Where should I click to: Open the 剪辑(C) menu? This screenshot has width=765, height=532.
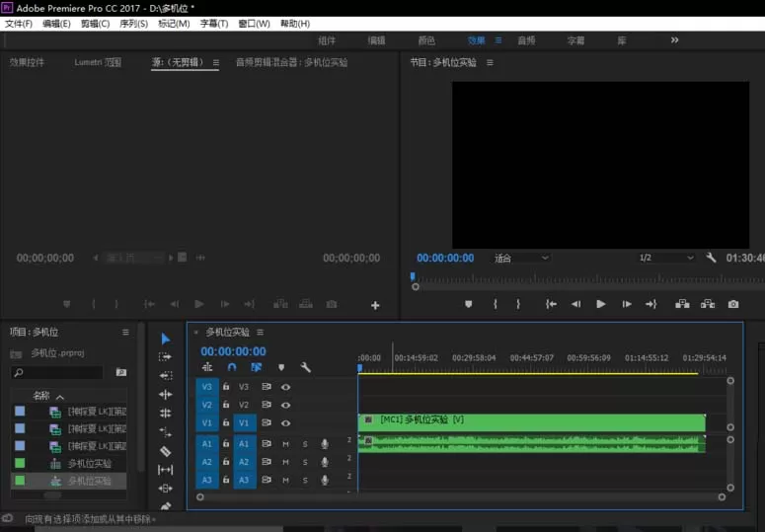pyautogui.click(x=95, y=24)
